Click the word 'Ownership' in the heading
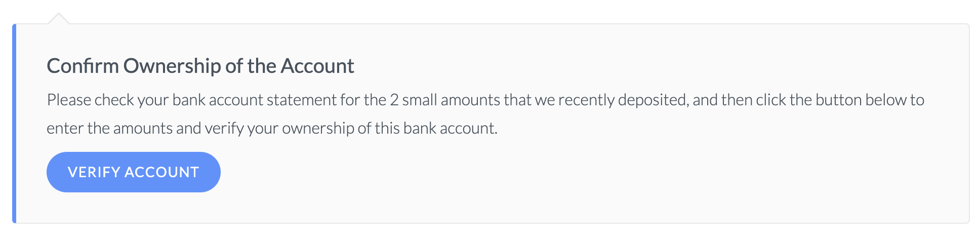The image size is (980, 243). tap(172, 66)
